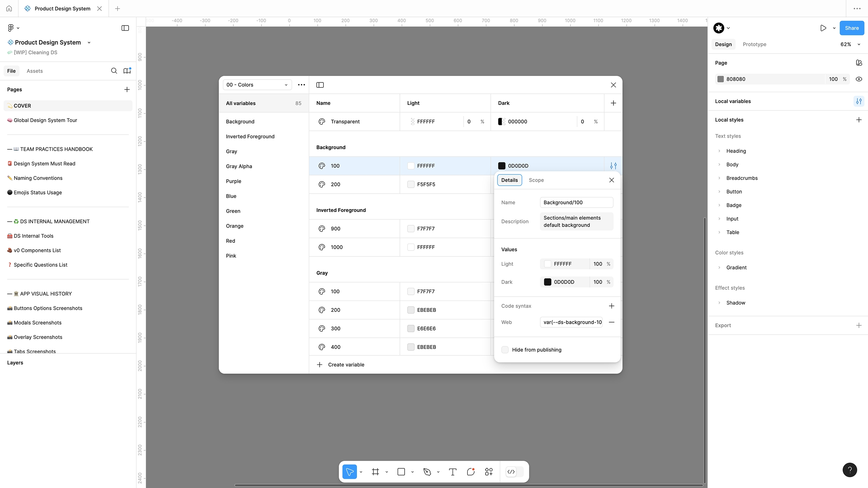Click Create variable at modal bottom

[341, 364]
